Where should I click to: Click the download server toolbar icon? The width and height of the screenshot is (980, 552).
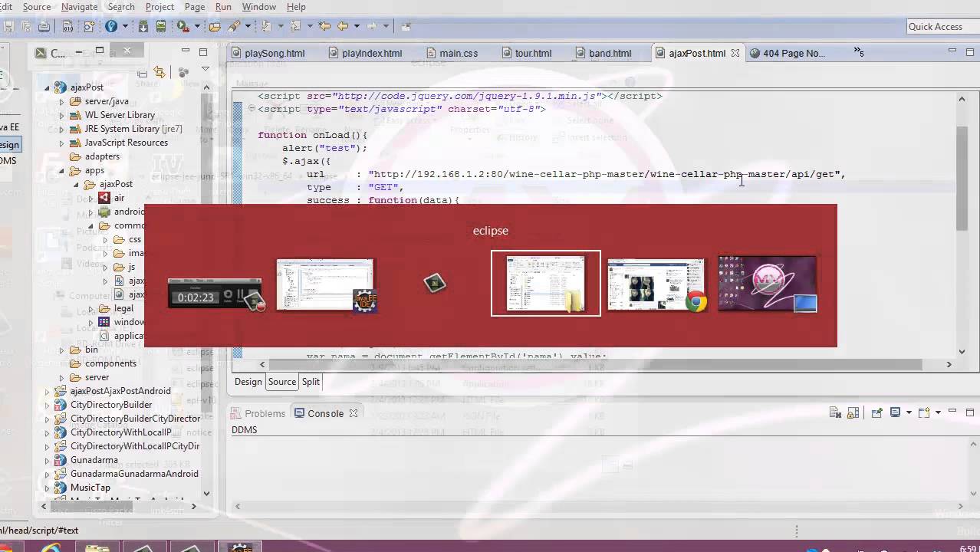pyautogui.click(x=143, y=27)
